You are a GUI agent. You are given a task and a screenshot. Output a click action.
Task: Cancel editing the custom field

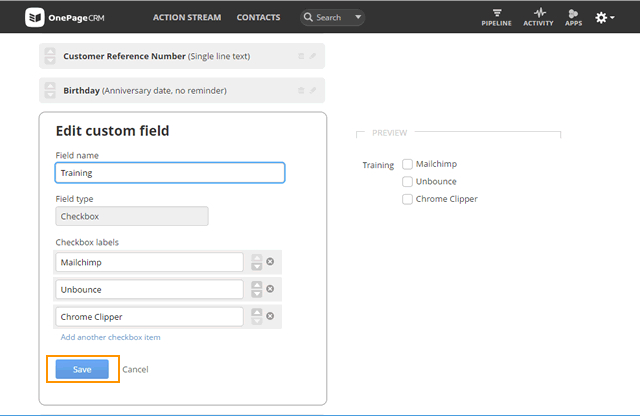135,369
